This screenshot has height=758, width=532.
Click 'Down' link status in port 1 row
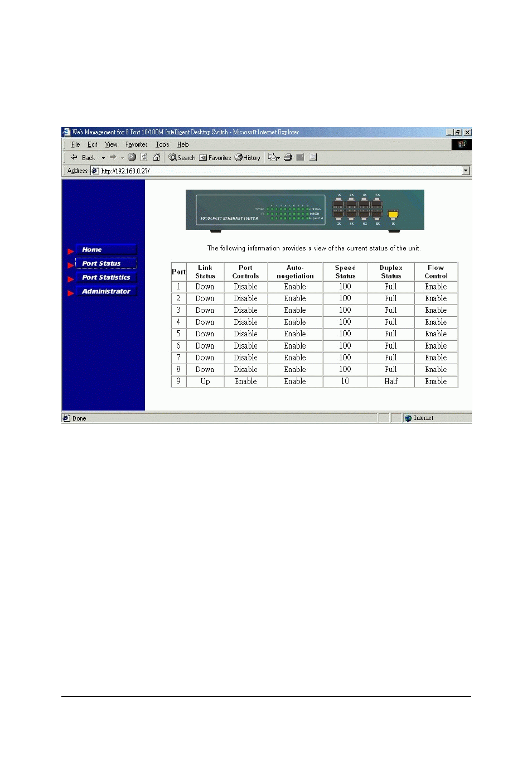click(205, 287)
